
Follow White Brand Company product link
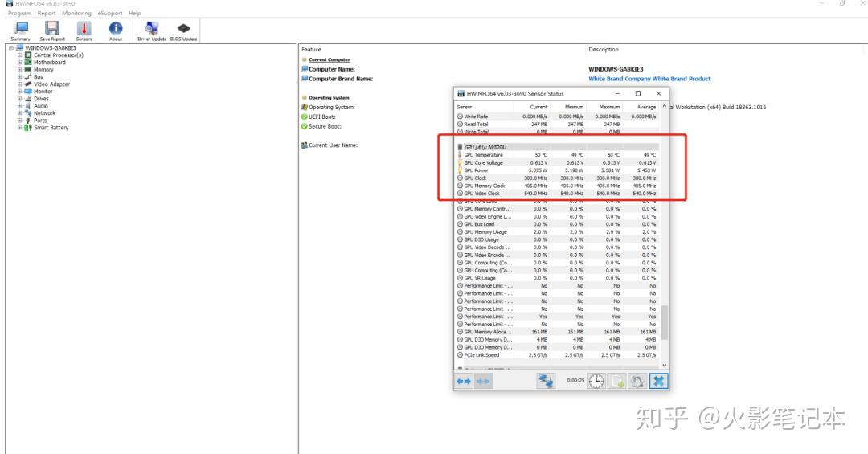649,79
